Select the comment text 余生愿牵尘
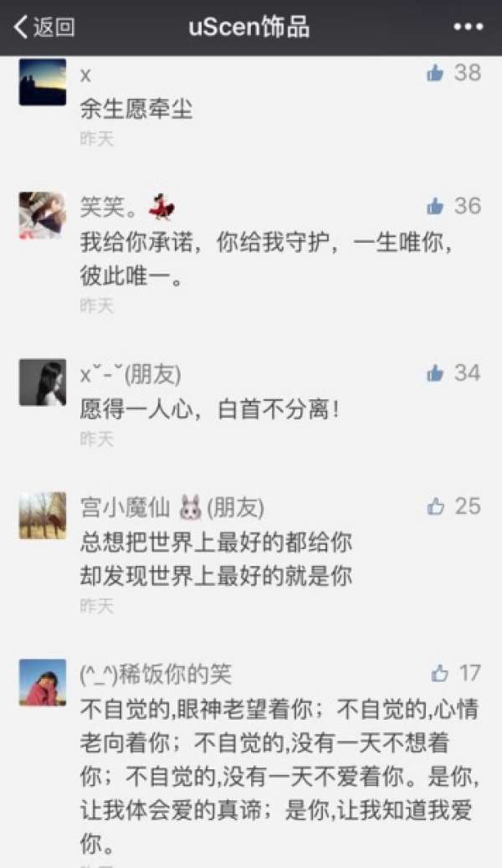 click(x=136, y=109)
